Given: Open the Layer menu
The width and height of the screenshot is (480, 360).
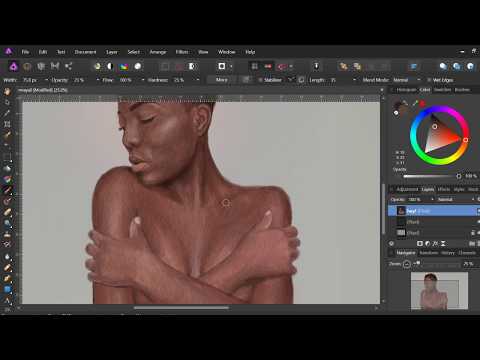Looking at the screenshot, I should (x=112, y=52).
